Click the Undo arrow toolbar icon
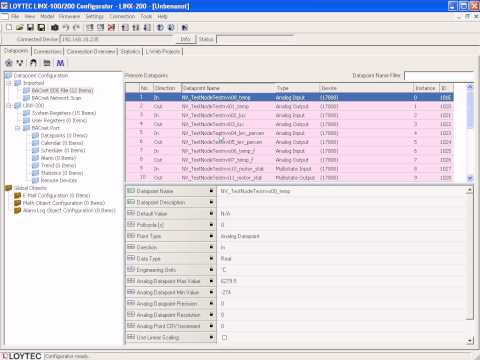 tap(66, 28)
